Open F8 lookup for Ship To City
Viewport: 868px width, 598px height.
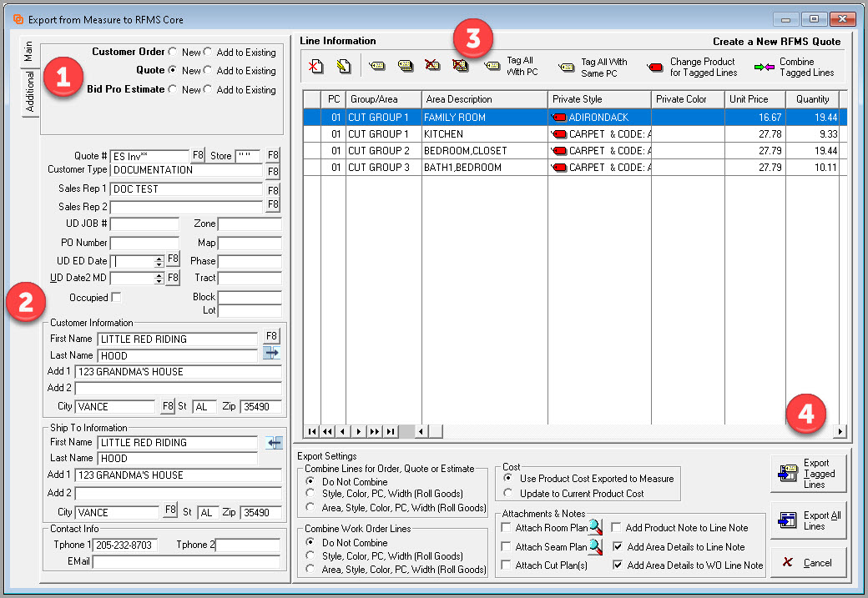coord(170,510)
